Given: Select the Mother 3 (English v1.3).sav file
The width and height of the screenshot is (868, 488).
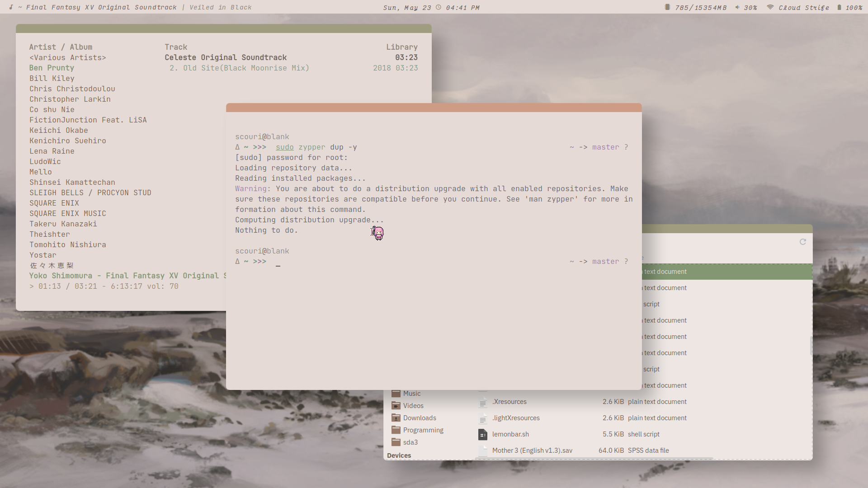Looking at the screenshot, I should [x=532, y=450].
